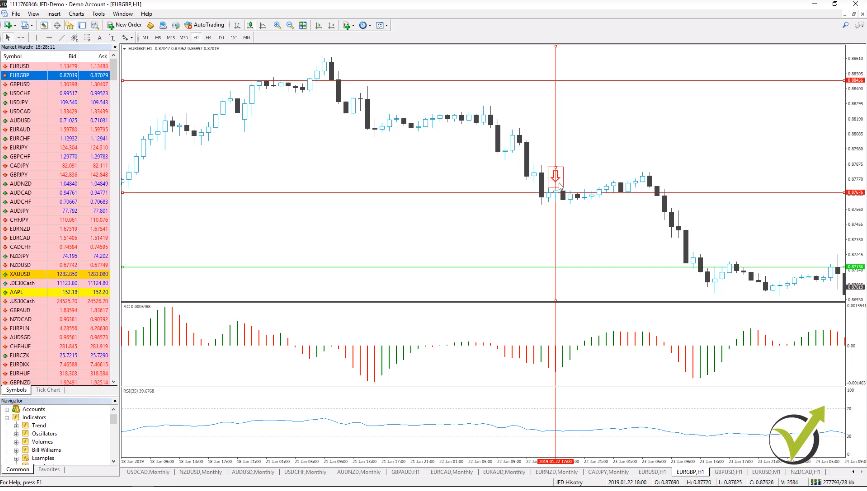Open the Tools menu
The image size is (867, 491).
(x=98, y=14)
